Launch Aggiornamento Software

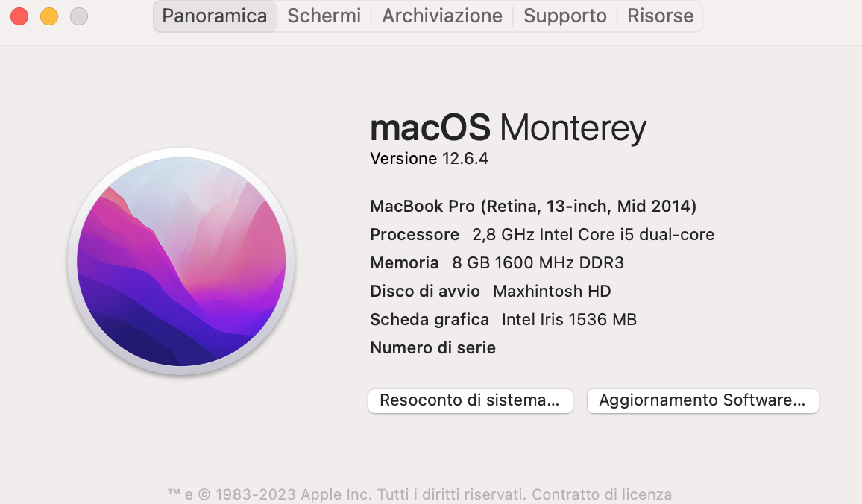[702, 400]
